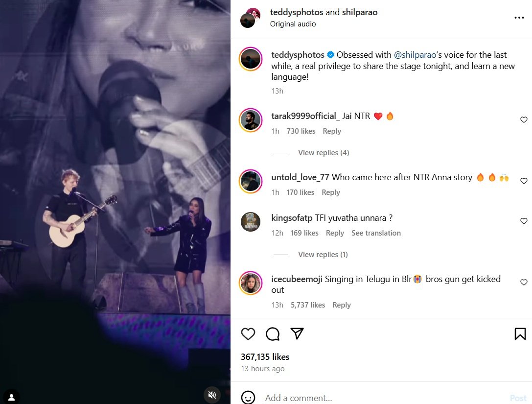Viewport: 532px width, 404px height.
Task: Toggle like on kingsofatp's comment
Action: coord(524,221)
